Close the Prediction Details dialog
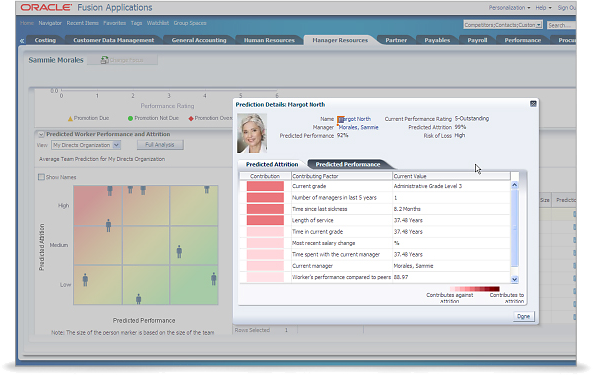The image size is (593, 375). (x=533, y=104)
